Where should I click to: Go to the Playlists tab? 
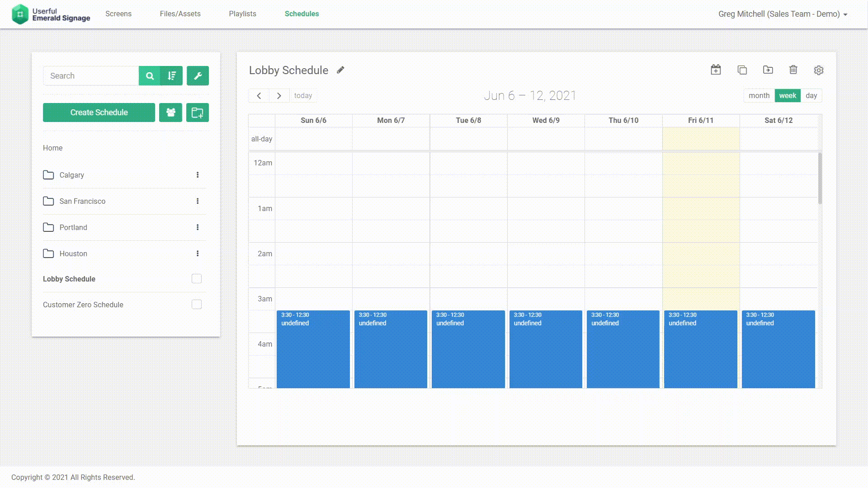point(242,14)
